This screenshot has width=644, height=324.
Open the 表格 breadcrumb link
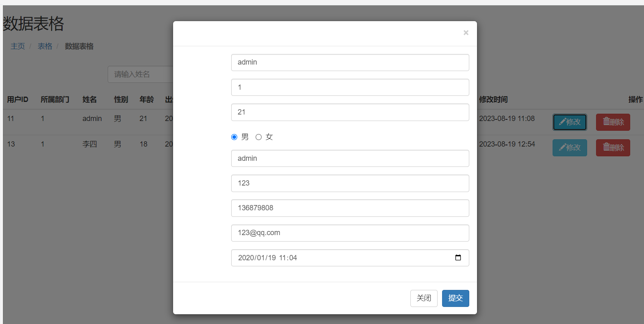[x=45, y=46]
